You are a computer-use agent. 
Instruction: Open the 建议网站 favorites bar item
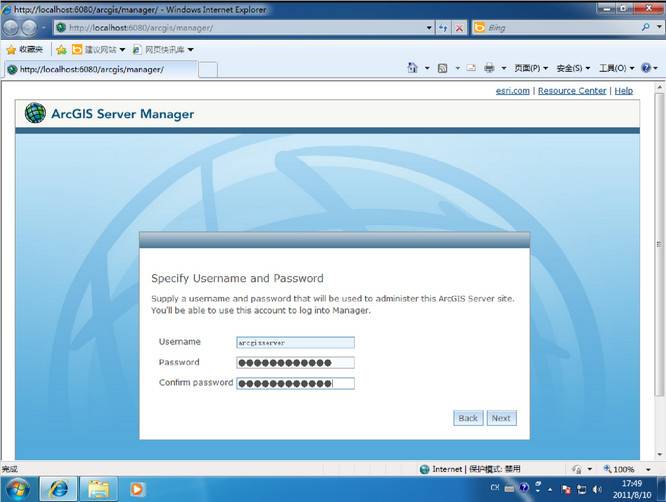click(x=99, y=50)
